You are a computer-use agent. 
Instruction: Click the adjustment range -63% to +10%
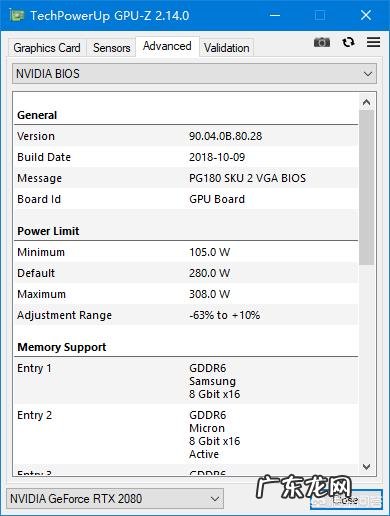point(225,315)
